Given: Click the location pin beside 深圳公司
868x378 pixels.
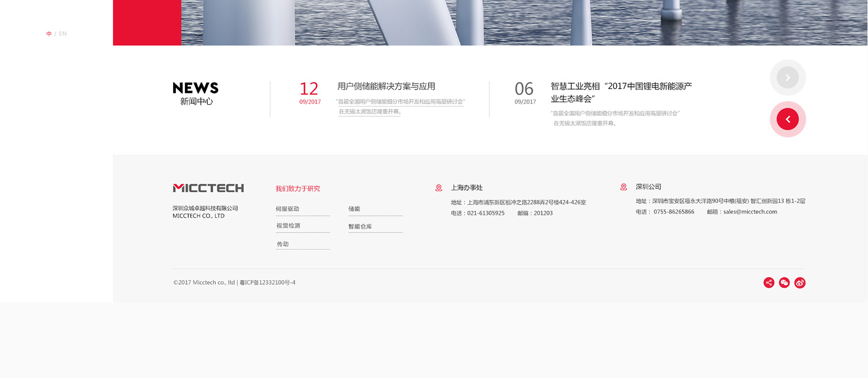Looking at the screenshot, I should (623, 187).
